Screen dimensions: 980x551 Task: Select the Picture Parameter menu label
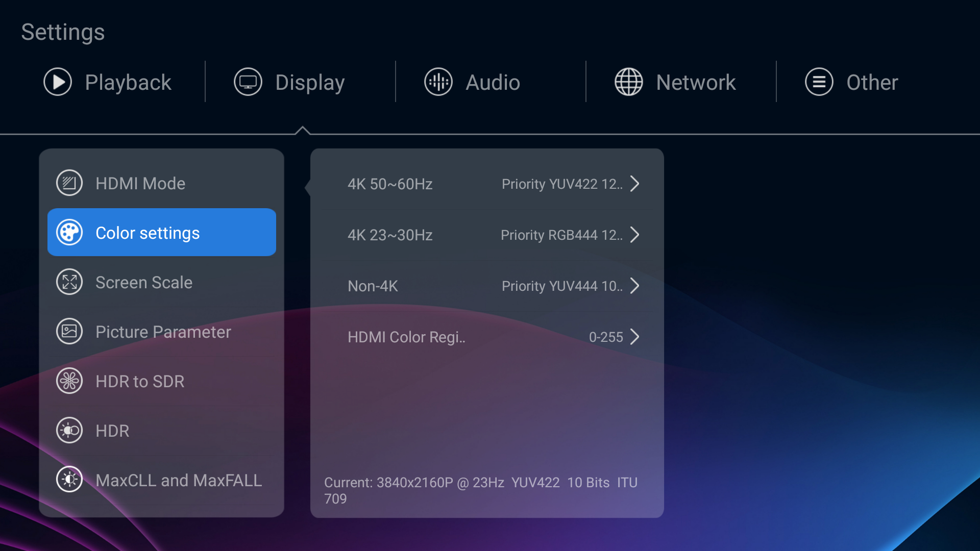tap(163, 332)
